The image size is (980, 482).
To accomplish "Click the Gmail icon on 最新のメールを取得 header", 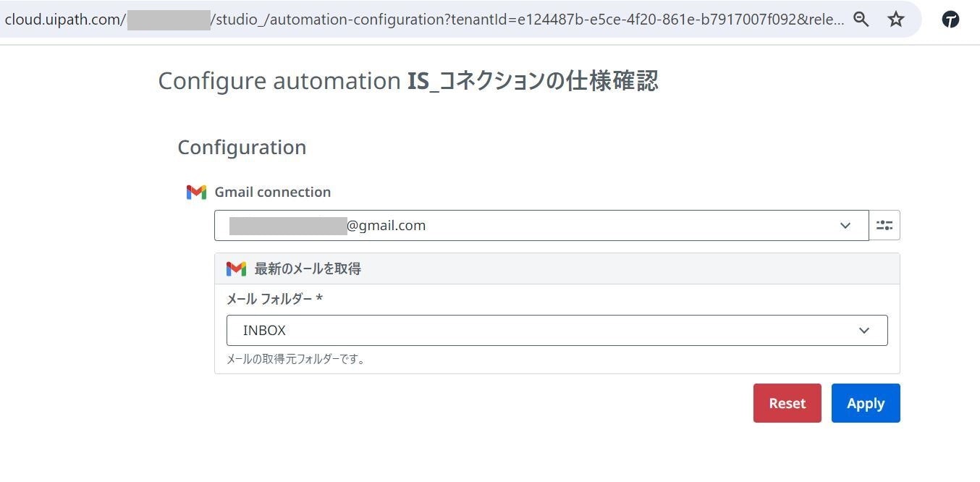I will (x=236, y=269).
